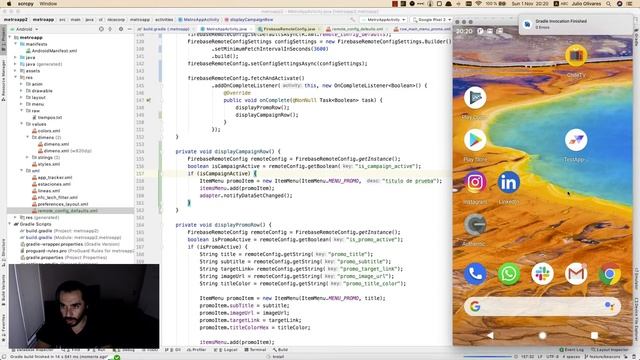Hide the project panel with minus icon
Screen dimensions: 640x360
pos(129,29)
